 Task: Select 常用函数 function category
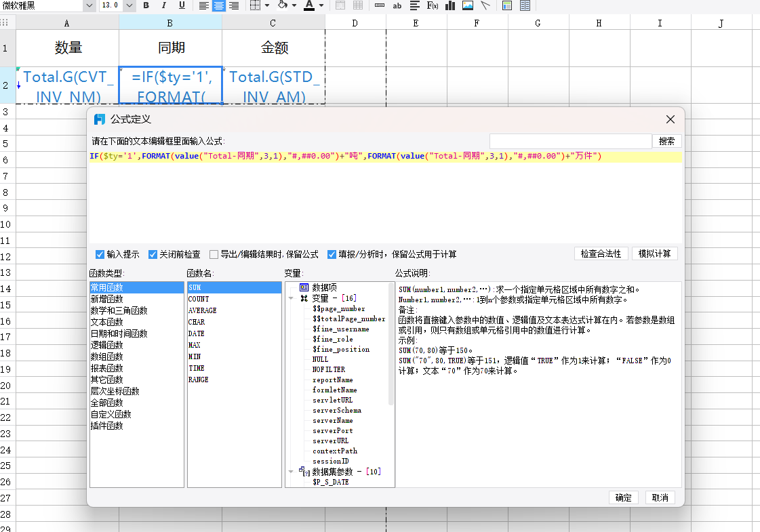click(x=137, y=287)
